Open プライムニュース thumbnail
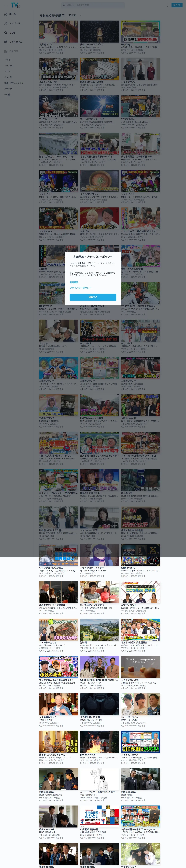 click(141, 742)
